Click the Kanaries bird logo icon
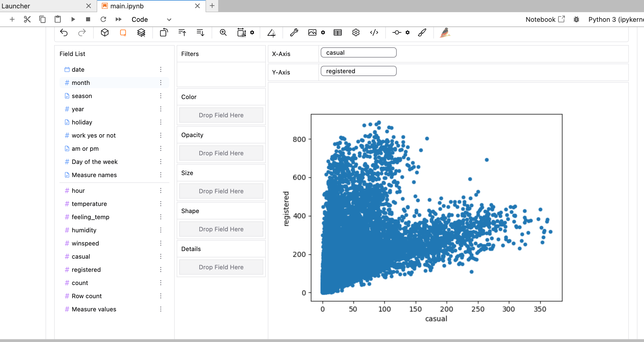 tap(445, 33)
